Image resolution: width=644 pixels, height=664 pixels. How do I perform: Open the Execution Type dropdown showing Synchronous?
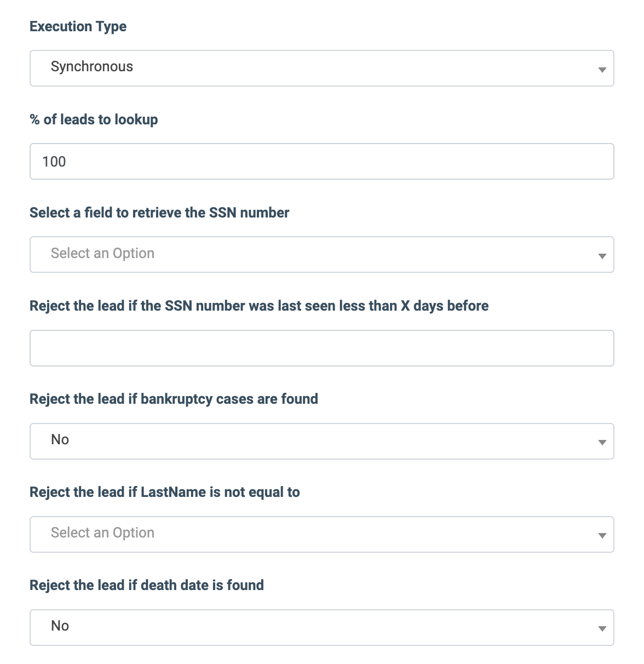pos(321,68)
